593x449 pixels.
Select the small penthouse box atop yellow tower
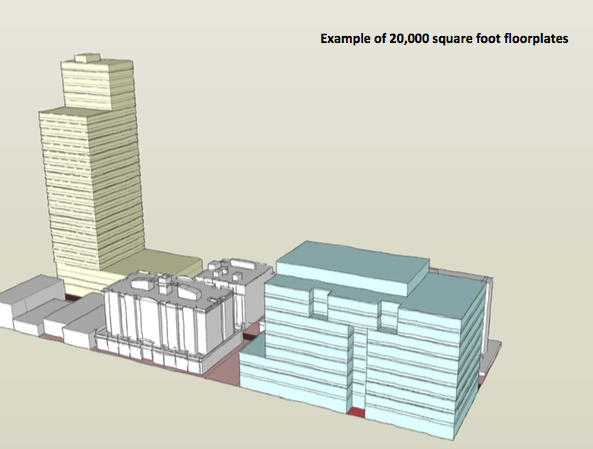pos(87,57)
